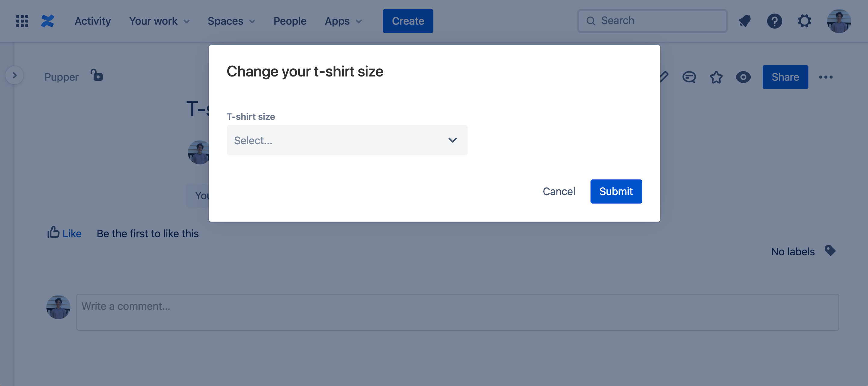Image resolution: width=868 pixels, height=386 pixels.
Task: Star the page to save it
Action: pyautogui.click(x=716, y=77)
